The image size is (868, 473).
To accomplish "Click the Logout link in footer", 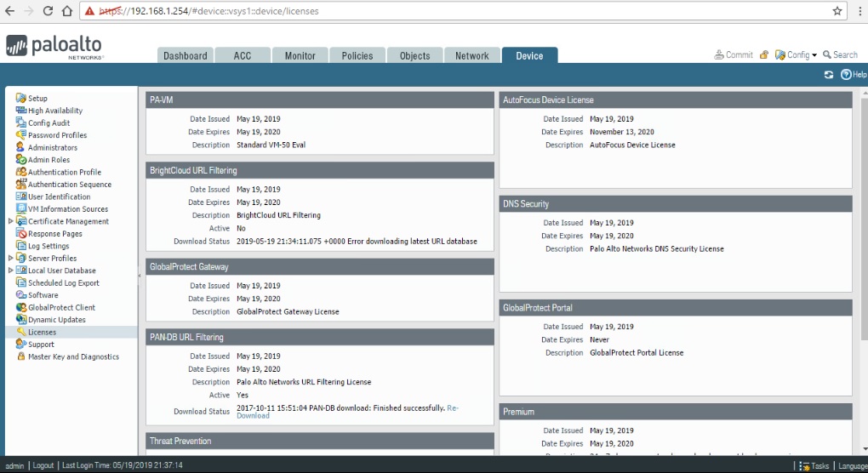I will tap(43, 465).
